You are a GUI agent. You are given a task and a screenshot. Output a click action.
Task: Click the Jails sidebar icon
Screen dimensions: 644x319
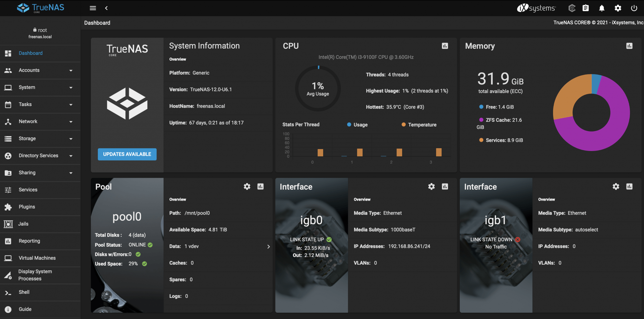[x=8, y=224]
